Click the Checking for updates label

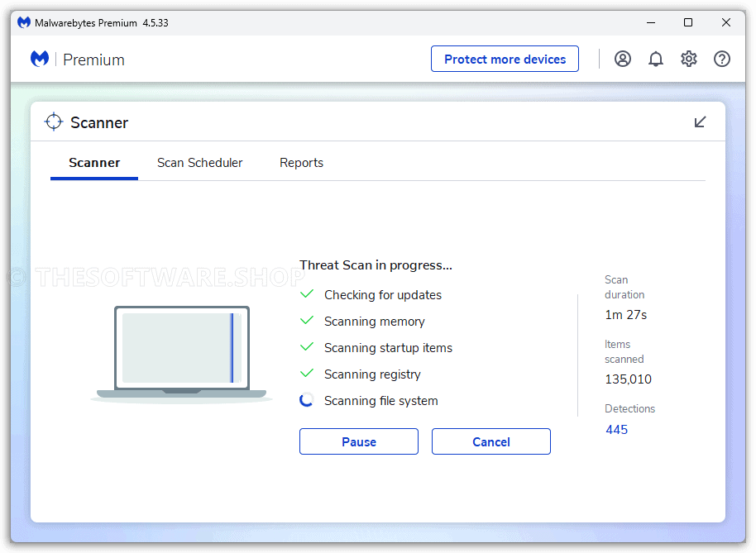383,295
